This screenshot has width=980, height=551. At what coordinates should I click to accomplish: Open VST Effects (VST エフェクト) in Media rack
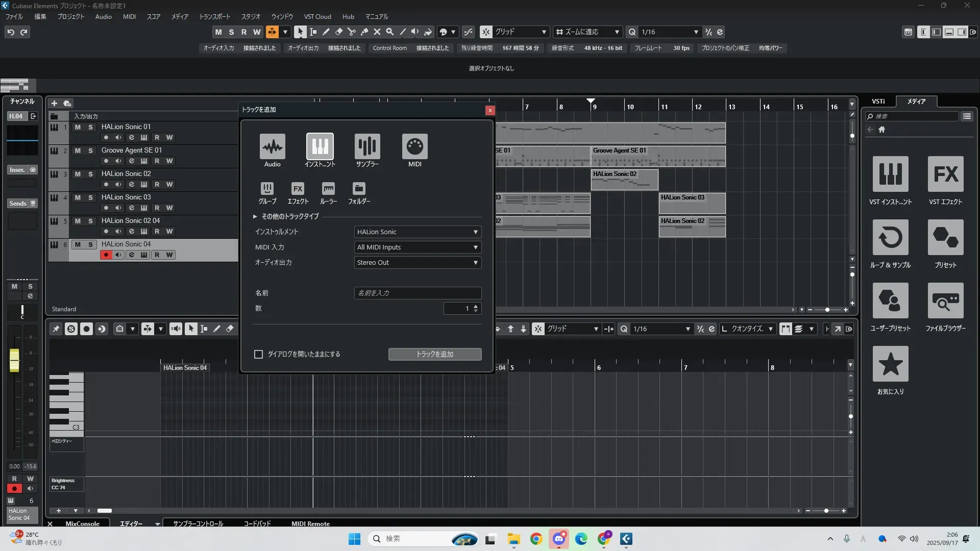[x=945, y=174]
